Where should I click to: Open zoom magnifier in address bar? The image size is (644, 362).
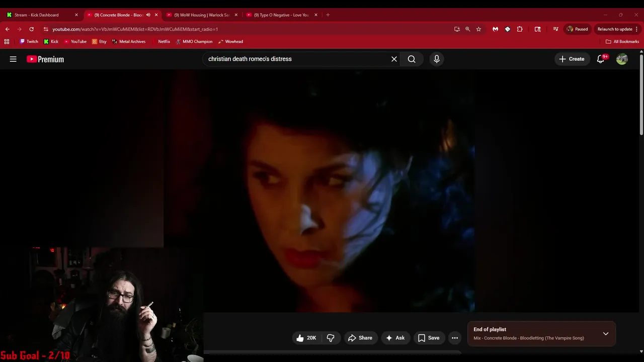[x=467, y=29]
